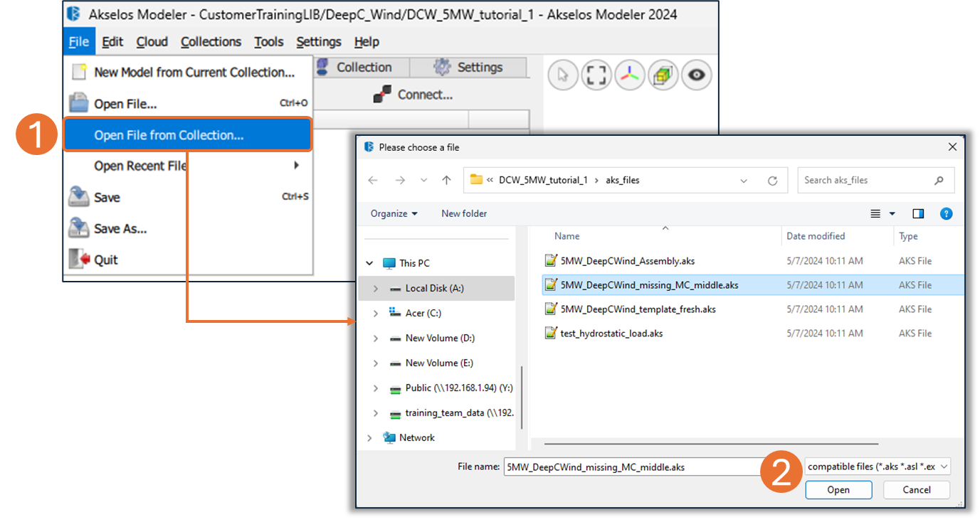Sort by the Type column header

tap(908, 236)
